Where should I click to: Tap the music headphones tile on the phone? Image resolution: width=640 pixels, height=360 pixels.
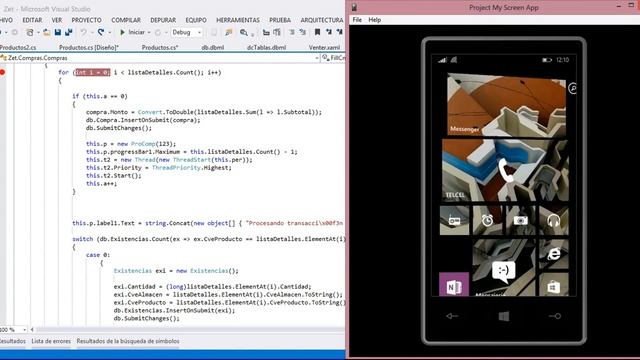[553, 220]
